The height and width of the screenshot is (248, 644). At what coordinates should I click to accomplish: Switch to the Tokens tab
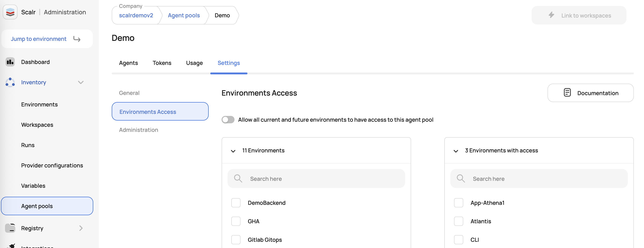pyautogui.click(x=162, y=63)
